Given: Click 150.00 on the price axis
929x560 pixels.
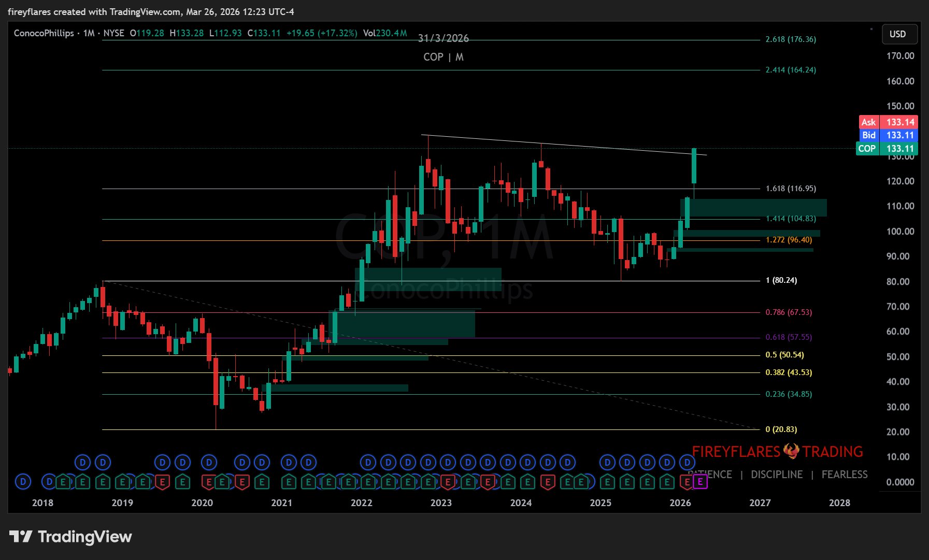Looking at the screenshot, I should tap(900, 106).
